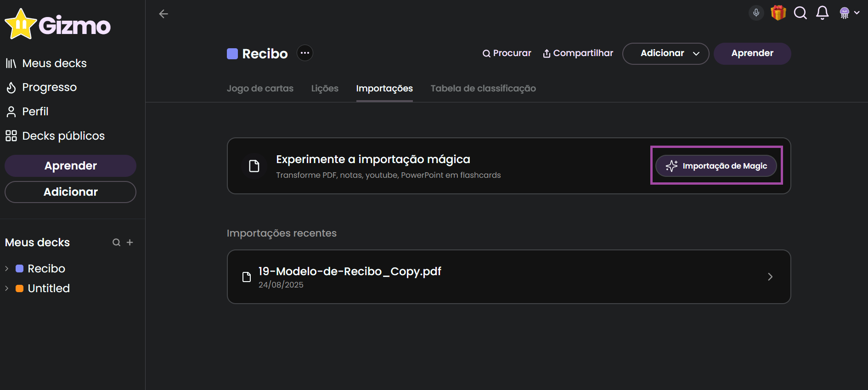Click the Gizmo star logo
This screenshot has height=390, width=868.
click(21, 24)
